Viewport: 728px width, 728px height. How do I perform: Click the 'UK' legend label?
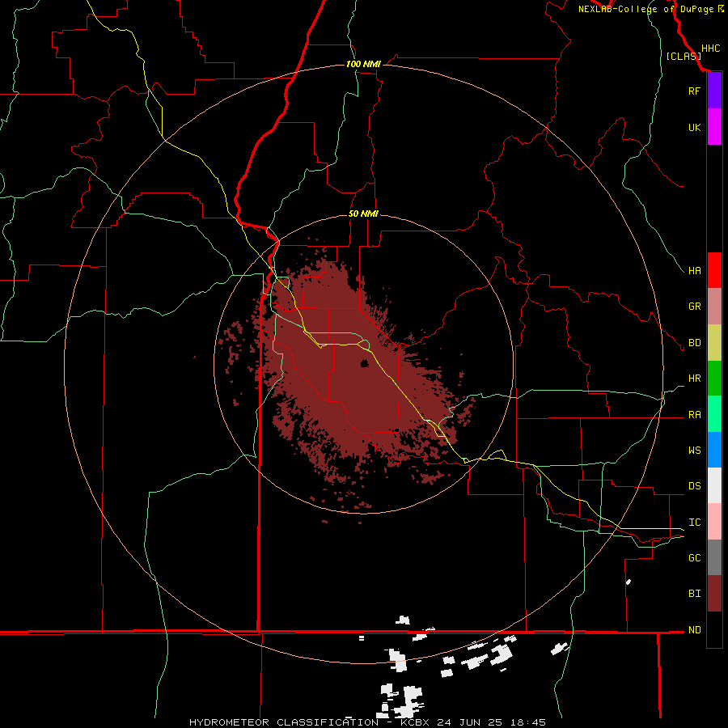(694, 127)
